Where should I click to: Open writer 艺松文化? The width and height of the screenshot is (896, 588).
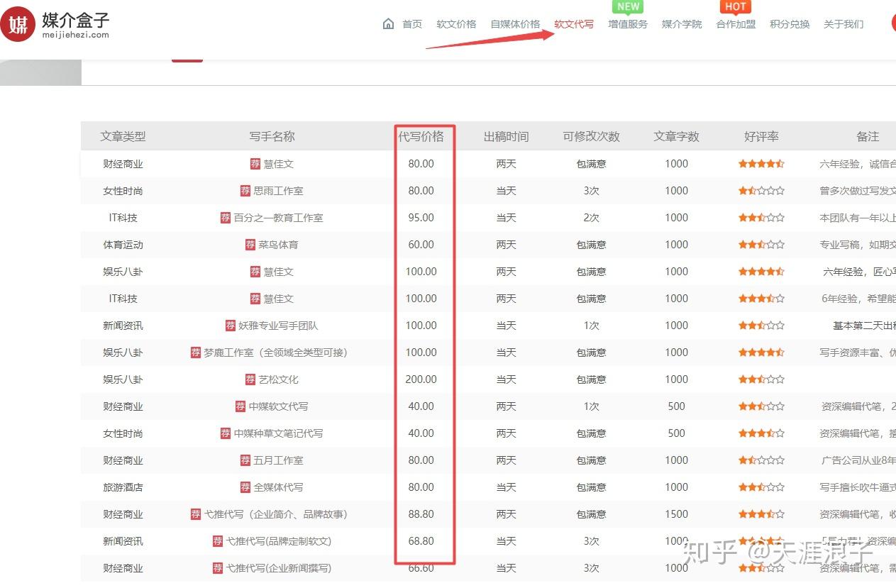(278, 379)
